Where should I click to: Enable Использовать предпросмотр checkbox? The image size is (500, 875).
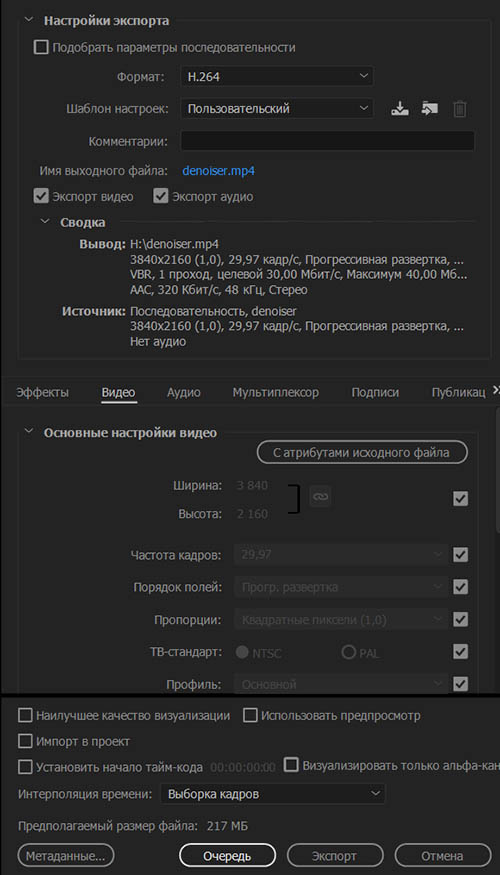coord(250,715)
